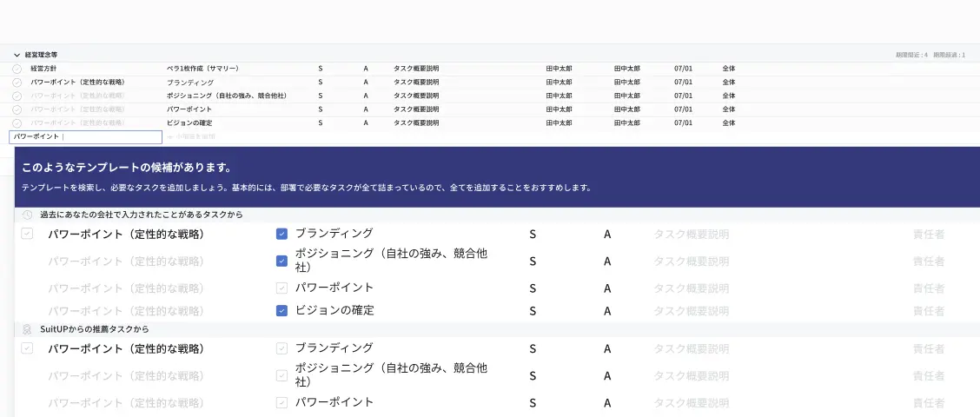Image resolution: width=980 pixels, height=417 pixels.
Task: Click the circle icon on the top-list パワーポイント subtask row
Action: [17, 109]
